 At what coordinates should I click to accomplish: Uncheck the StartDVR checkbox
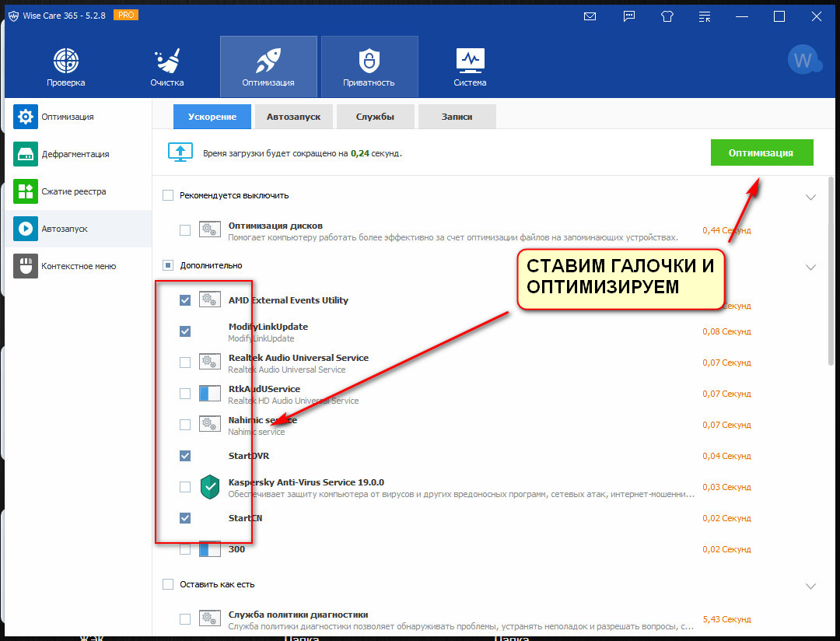pyautogui.click(x=185, y=456)
